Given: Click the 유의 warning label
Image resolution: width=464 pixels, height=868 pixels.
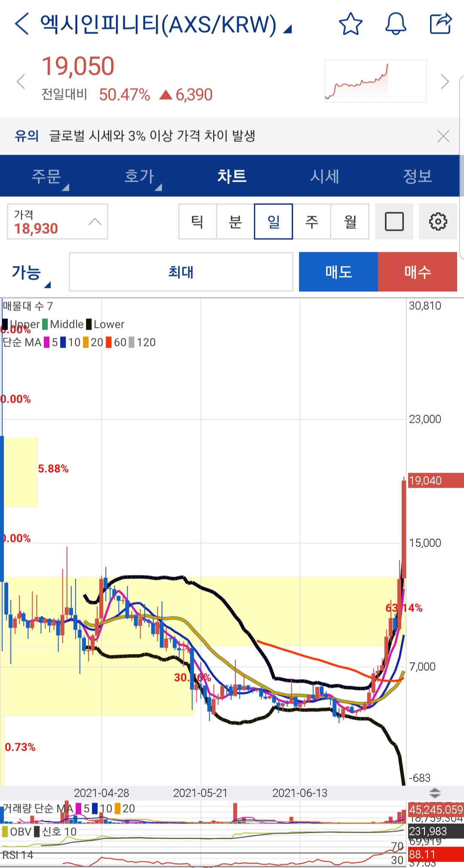Looking at the screenshot, I should [27, 136].
